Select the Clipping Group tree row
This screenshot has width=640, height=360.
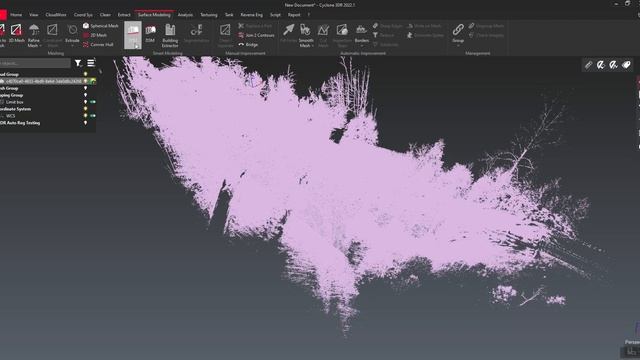(47, 95)
